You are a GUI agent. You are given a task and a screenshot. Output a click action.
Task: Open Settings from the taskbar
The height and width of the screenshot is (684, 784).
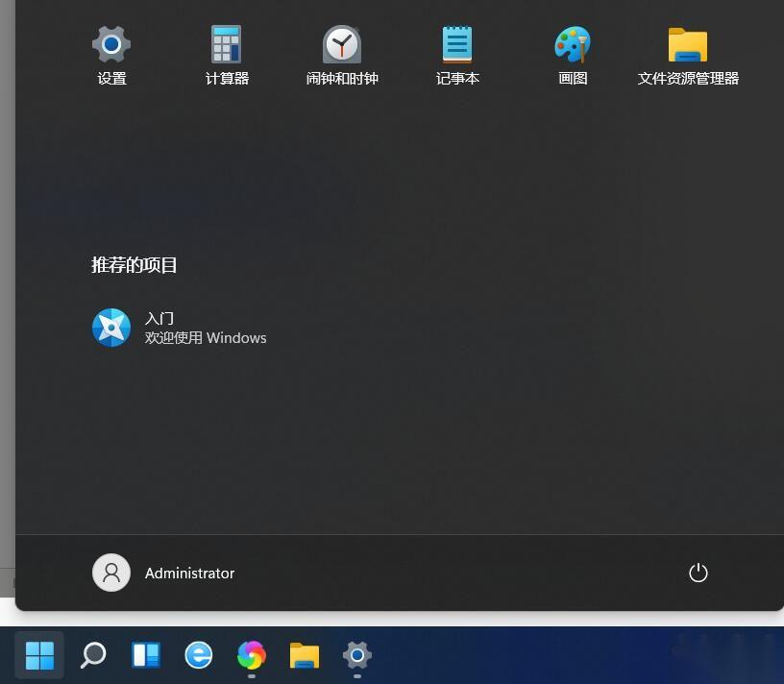(x=356, y=657)
